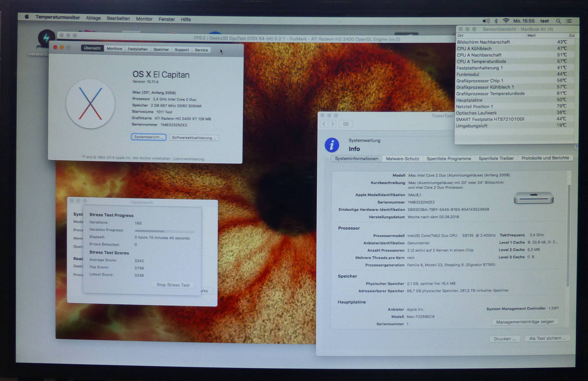Viewport: 588px width, 381px height.
Task: Click the TinkerTool back arrow
Action: tap(324, 124)
